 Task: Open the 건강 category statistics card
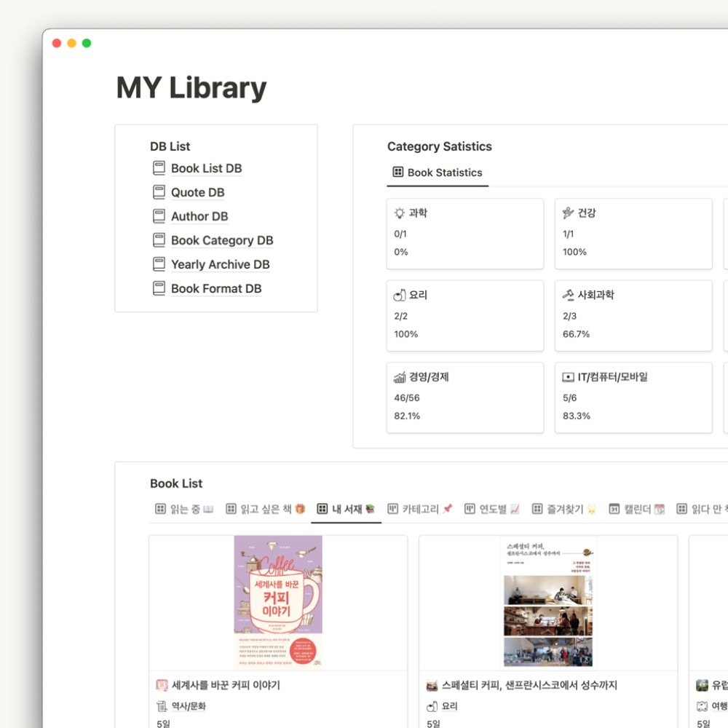point(633,234)
